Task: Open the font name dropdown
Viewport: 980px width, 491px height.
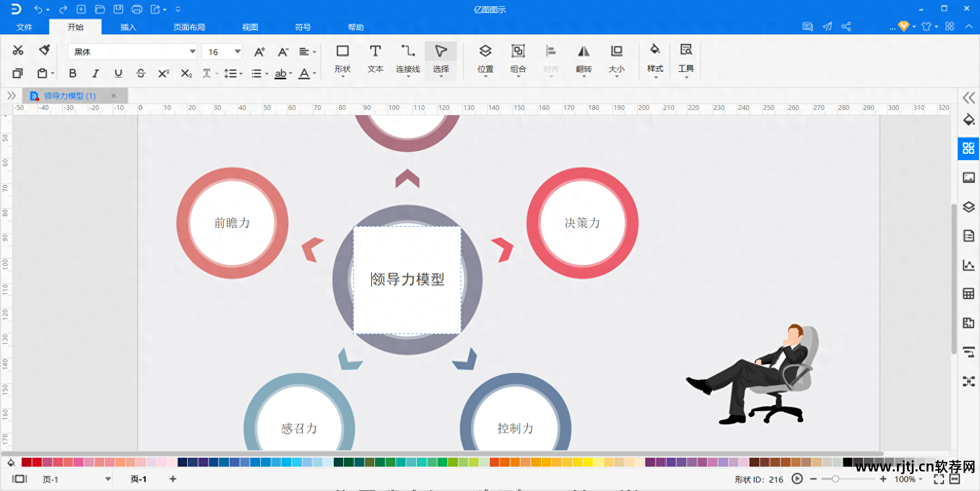Action: pyautogui.click(x=193, y=52)
